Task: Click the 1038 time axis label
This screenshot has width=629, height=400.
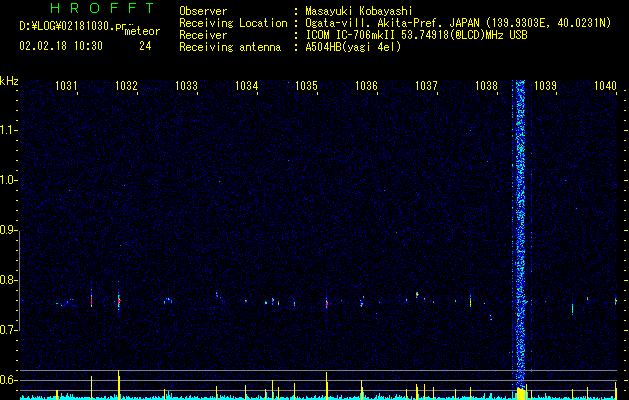Action: point(487,86)
